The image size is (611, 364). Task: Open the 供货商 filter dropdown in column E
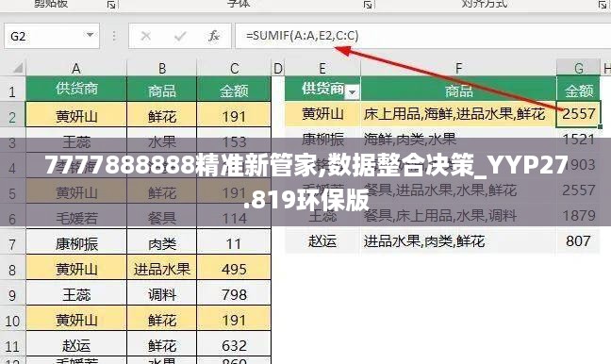pyautogui.click(x=352, y=92)
